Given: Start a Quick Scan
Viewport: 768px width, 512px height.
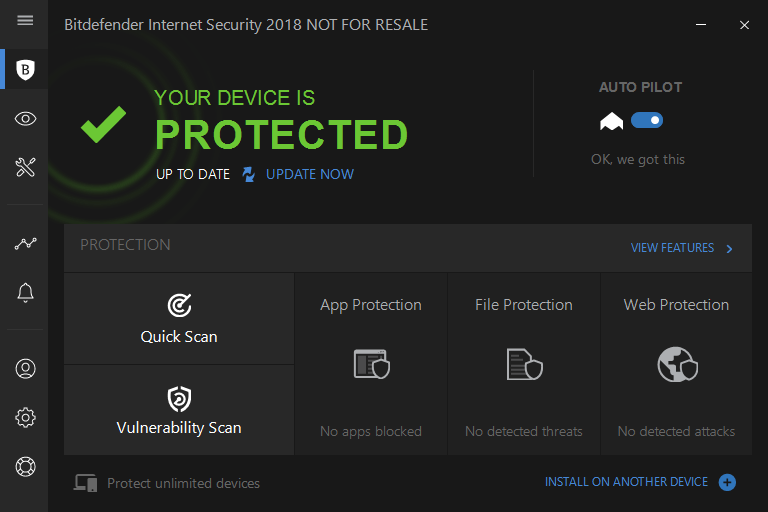Looking at the screenshot, I should click(x=179, y=318).
